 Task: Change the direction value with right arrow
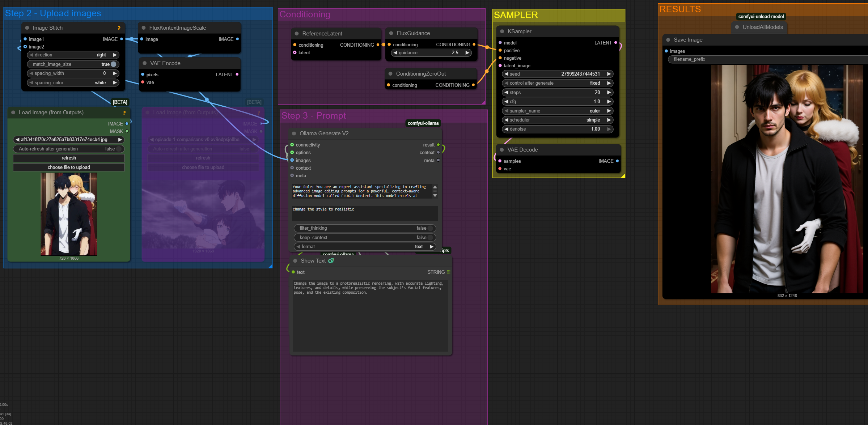(115, 55)
